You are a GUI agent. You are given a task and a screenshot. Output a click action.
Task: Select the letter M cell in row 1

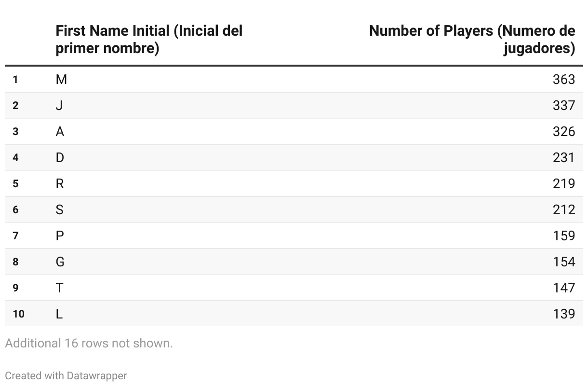click(x=61, y=80)
